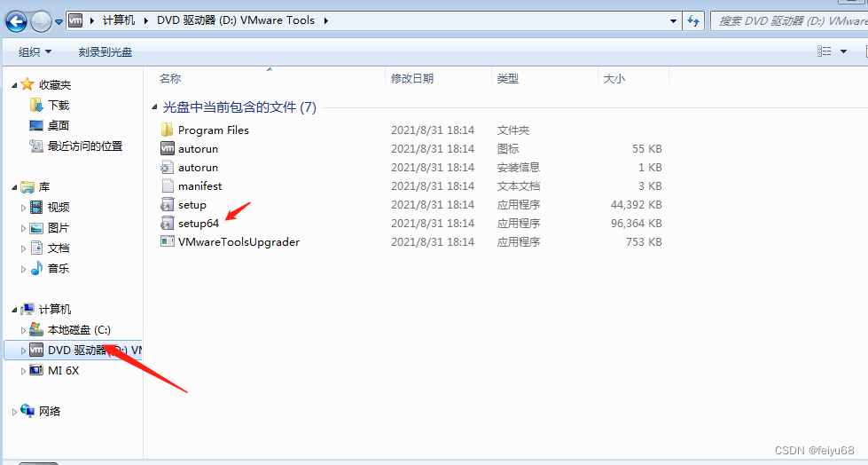The width and height of the screenshot is (868, 465).
Task: Click the VMwareToolsUpgrader file name
Action: (239, 241)
